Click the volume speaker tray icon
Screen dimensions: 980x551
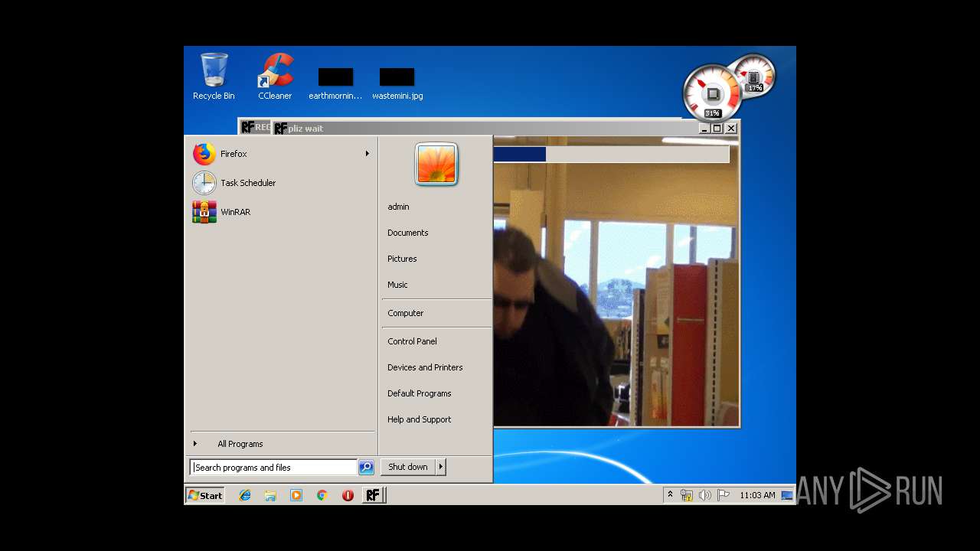[x=705, y=495]
